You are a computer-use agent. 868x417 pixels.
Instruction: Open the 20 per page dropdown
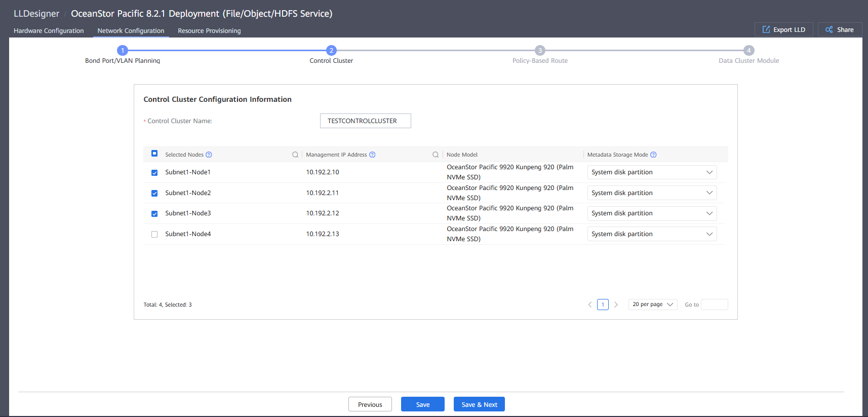point(652,305)
